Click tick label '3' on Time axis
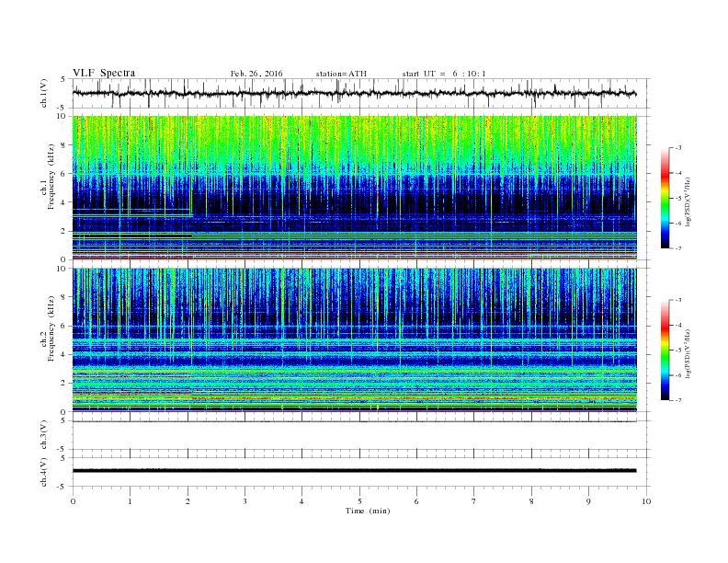The image size is (728, 563). pos(245,501)
